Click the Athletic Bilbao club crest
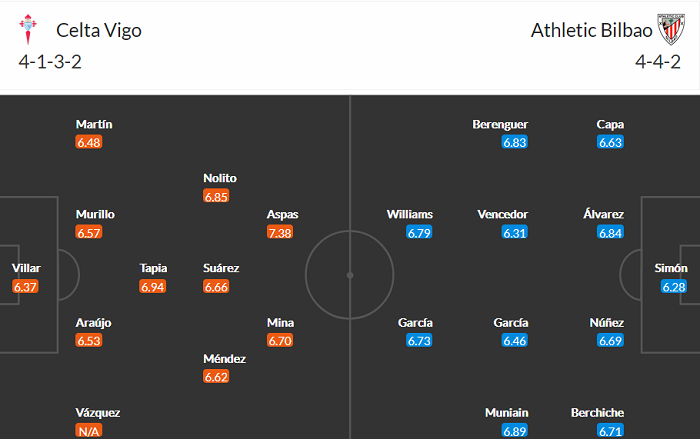Screen dimensions: 700x439 click(668, 30)
